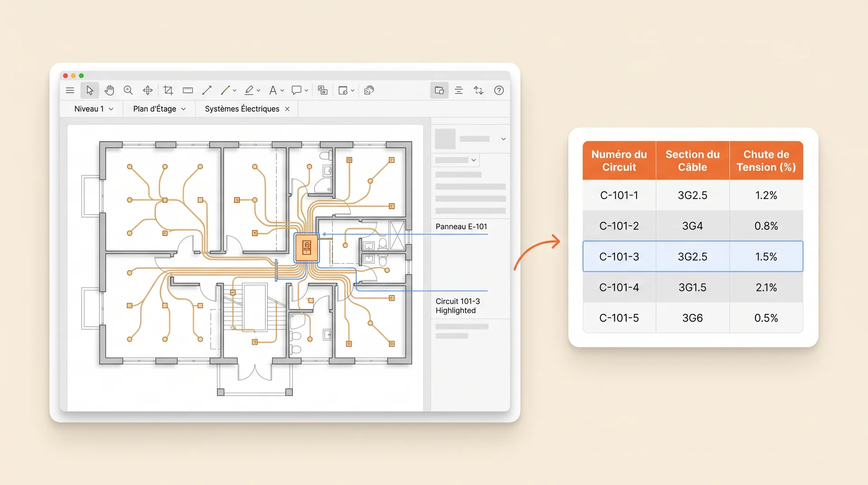Click the side panel gray thumbnail
Image resolution: width=868 pixels, height=485 pixels.
tap(445, 139)
